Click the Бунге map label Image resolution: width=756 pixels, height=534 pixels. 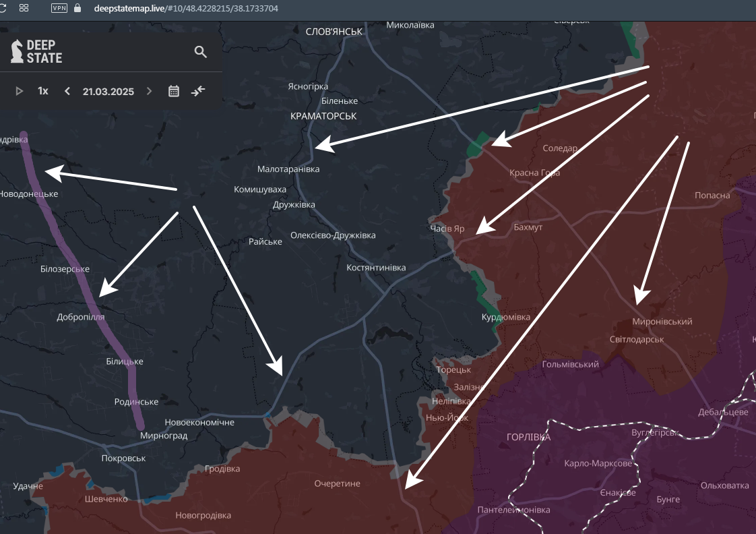pos(668,500)
